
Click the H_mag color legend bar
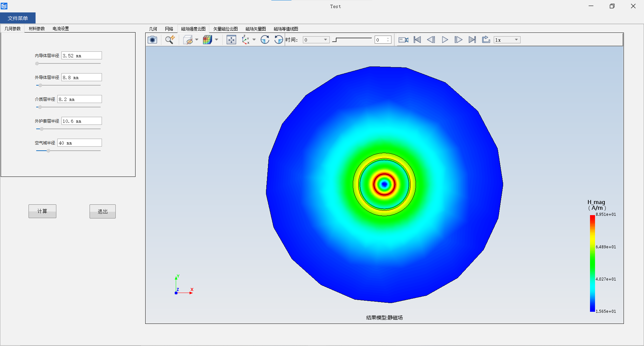coord(592,263)
